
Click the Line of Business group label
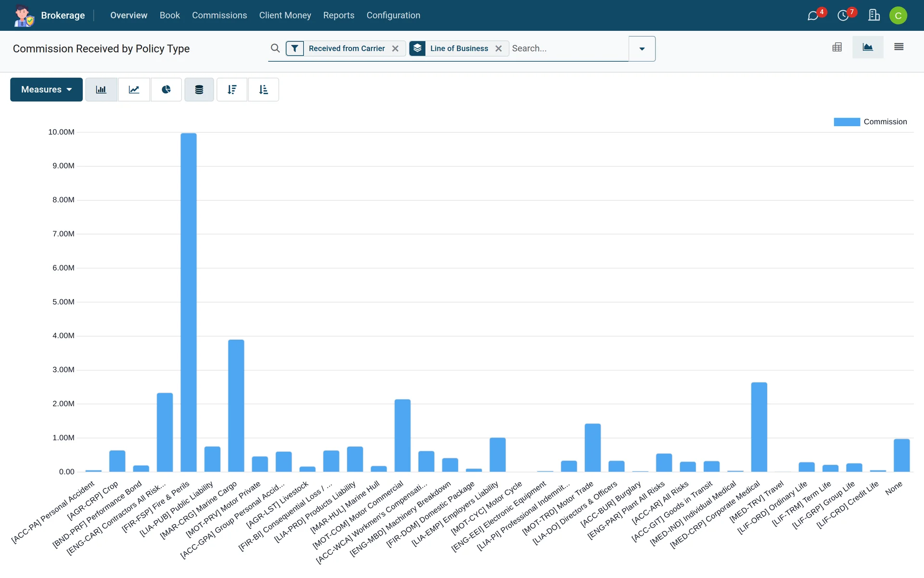click(459, 48)
